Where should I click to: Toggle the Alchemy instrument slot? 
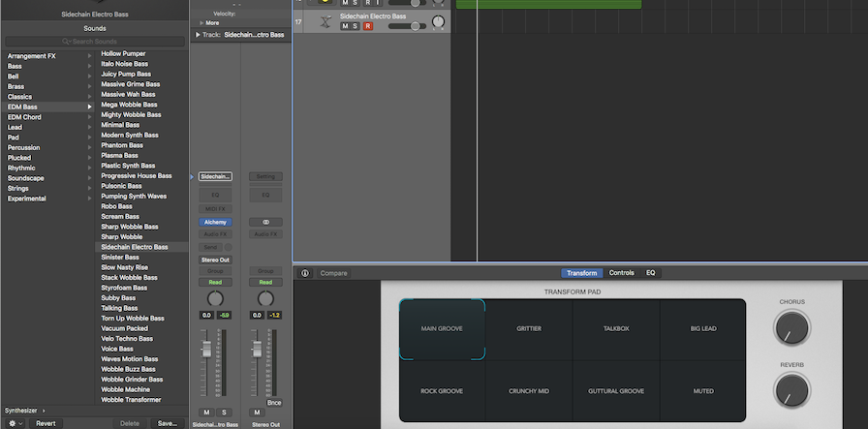coord(215,222)
